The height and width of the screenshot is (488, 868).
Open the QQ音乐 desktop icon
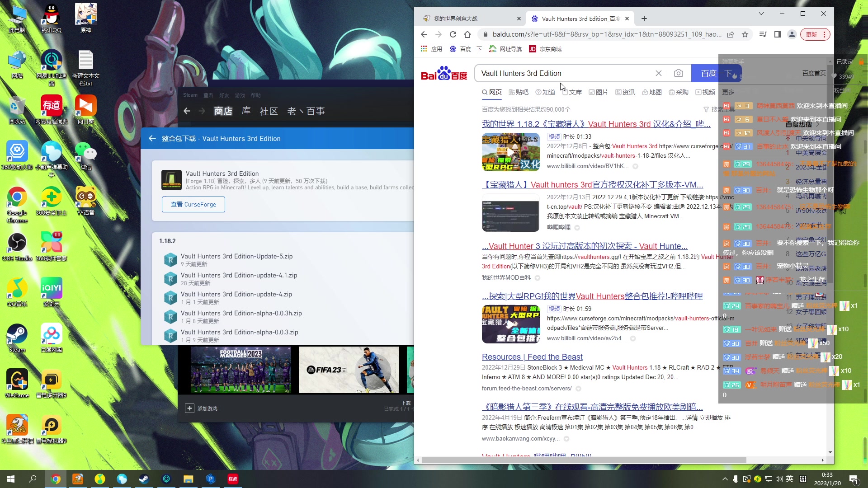pyautogui.click(x=17, y=292)
